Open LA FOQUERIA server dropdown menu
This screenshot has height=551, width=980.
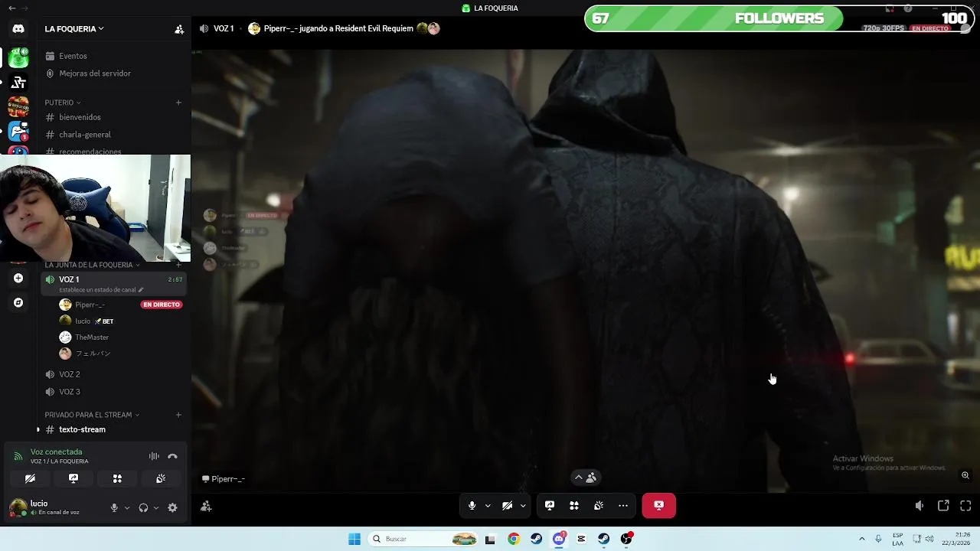point(74,29)
